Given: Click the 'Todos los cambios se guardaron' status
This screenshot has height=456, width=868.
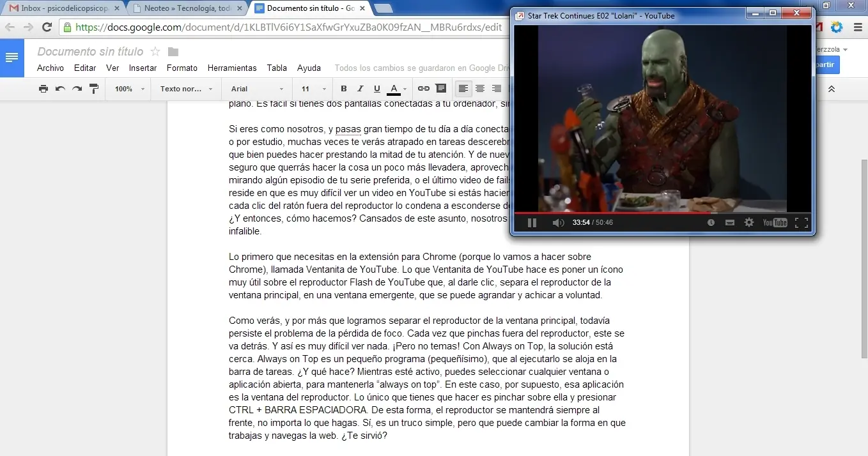Looking at the screenshot, I should 422,68.
